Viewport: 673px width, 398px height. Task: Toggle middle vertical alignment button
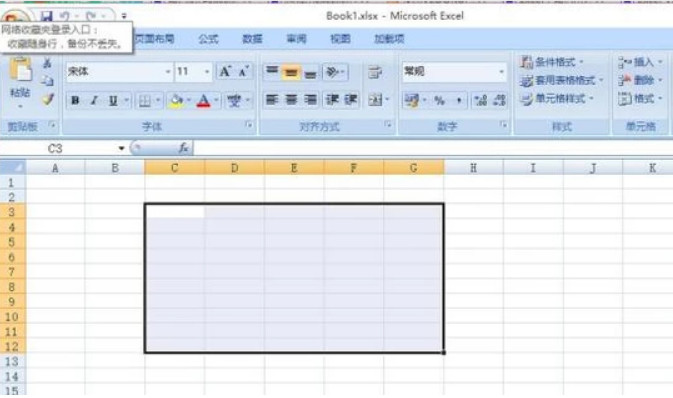click(291, 72)
